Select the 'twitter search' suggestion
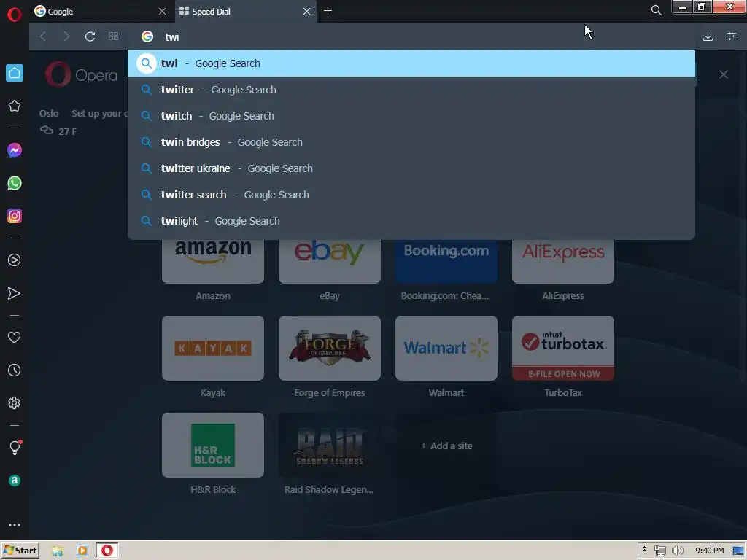This screenshot has height=560, width=747. pyautogui.click(x=411, y=194)
